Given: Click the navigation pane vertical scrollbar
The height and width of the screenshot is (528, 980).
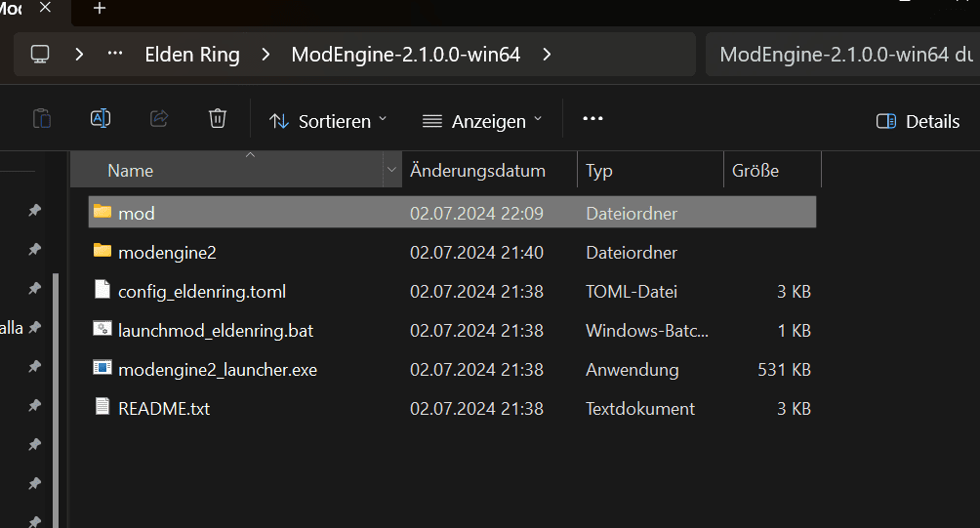Looking at the screenshot, I should coord(56,400).
